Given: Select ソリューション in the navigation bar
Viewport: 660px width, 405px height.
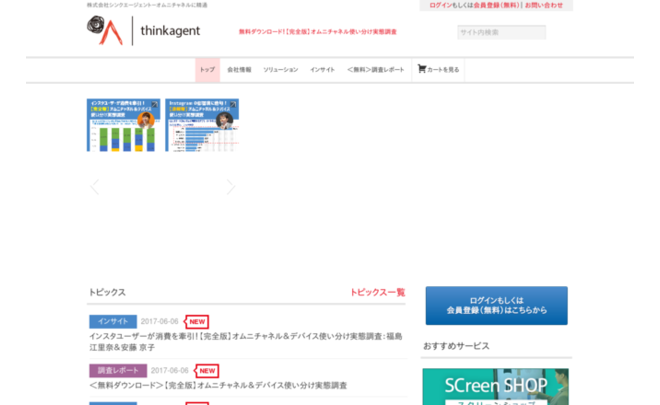Looking at the screenshot, I should (280, 70).
